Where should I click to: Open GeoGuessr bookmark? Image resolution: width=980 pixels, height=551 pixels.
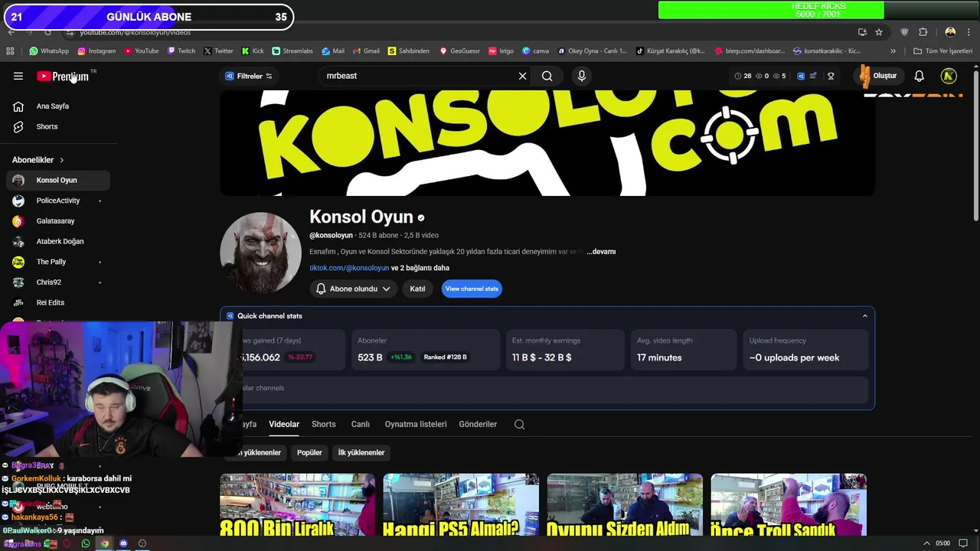click(x=460, y=51)
